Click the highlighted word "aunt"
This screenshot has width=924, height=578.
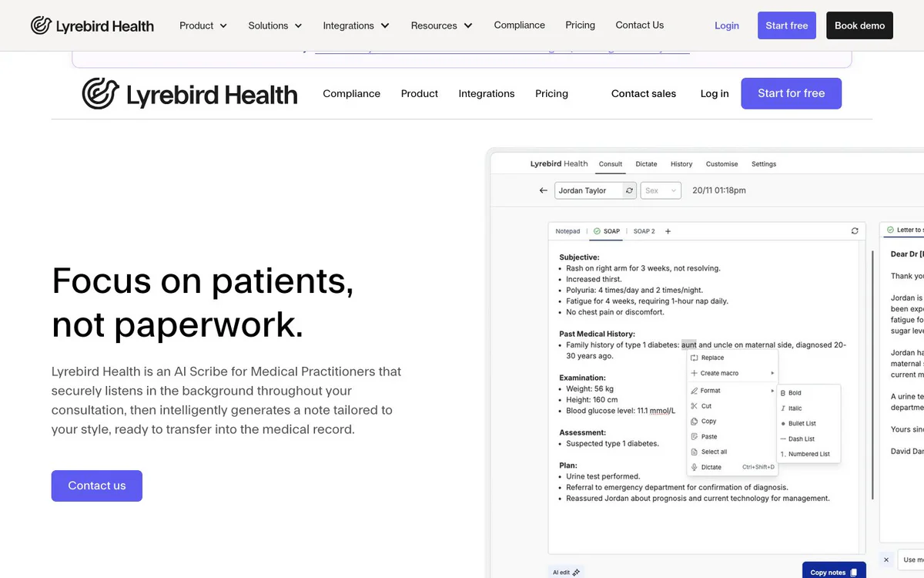click(688, 345)
